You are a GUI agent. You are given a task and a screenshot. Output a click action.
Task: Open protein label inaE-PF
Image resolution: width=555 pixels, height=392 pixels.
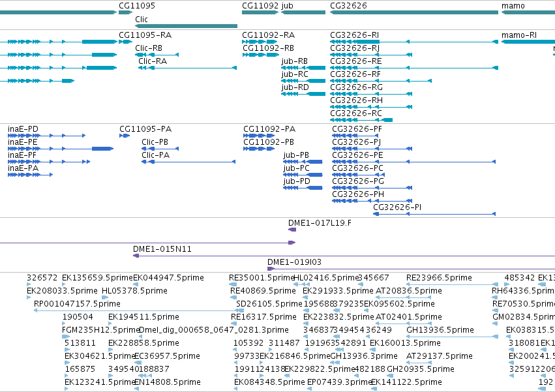pos(22,155)
